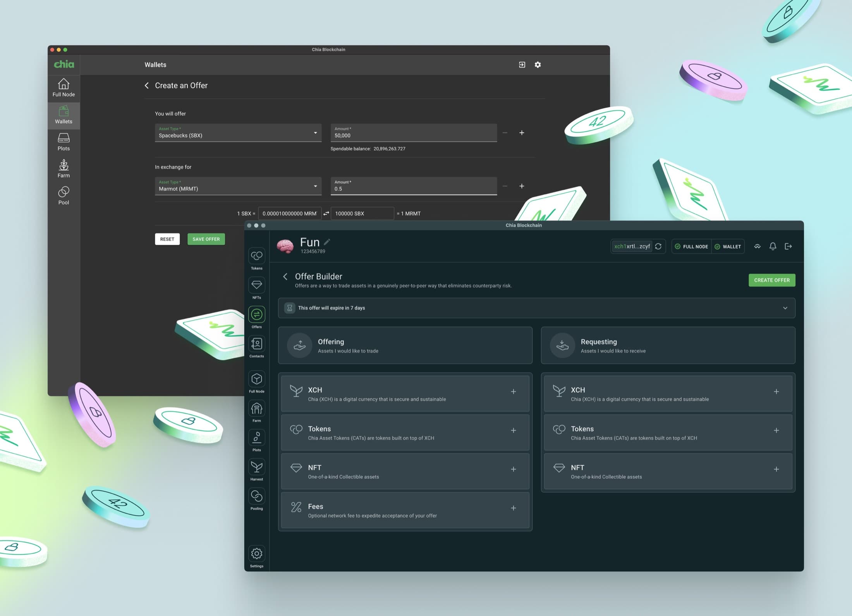The width and height of the screenshot is (852, 616).
Task: Open Tokens in front window sidebar
Action: 256,259
